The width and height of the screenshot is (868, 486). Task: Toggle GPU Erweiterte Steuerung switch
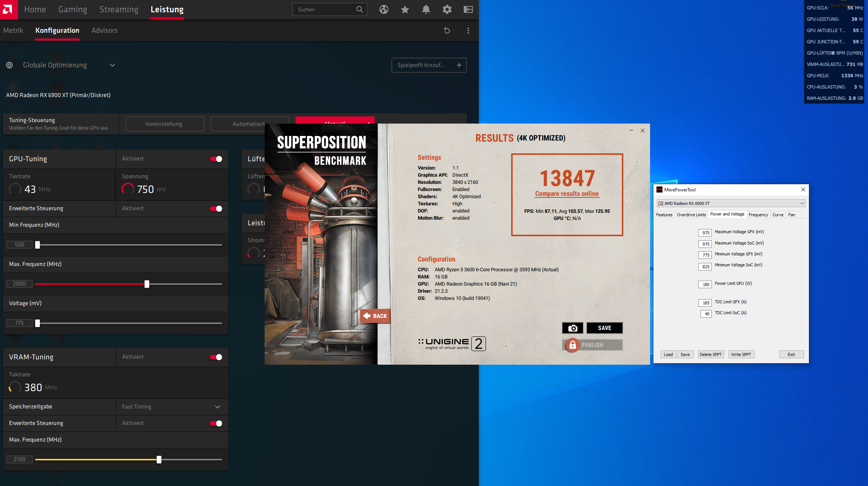(216, 209)
